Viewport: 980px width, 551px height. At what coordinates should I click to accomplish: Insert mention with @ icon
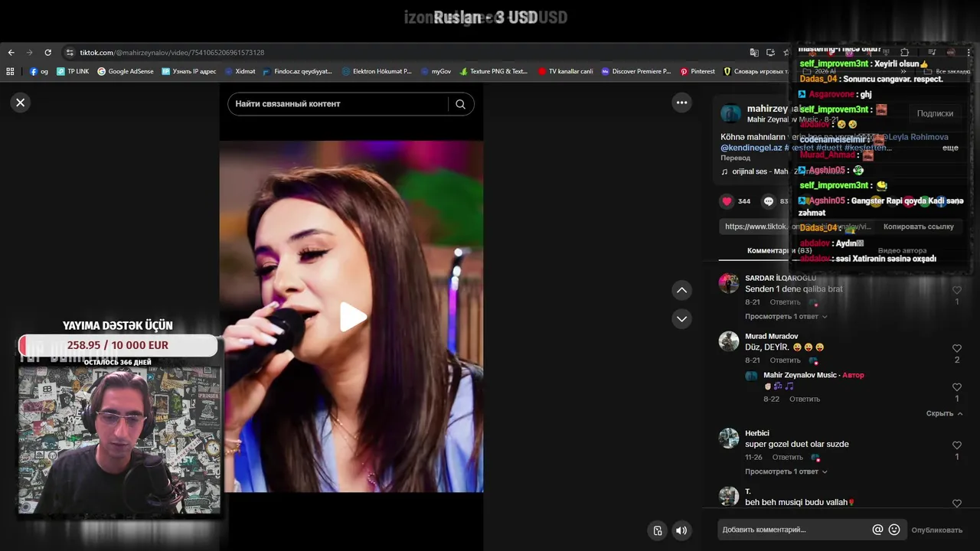pyautogui.click(x=877, y=530)
